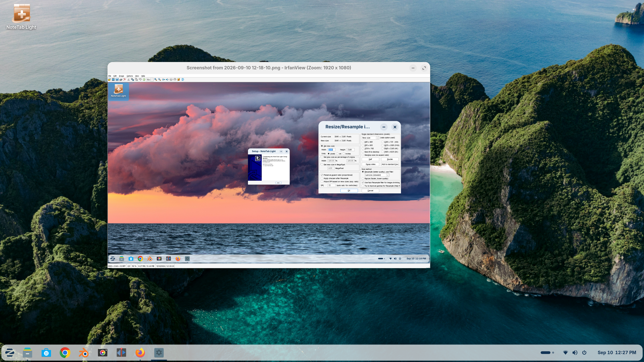Open the Slideshow filmstrip toolbar icon
The image size is (644, 362).
[113, 79]
